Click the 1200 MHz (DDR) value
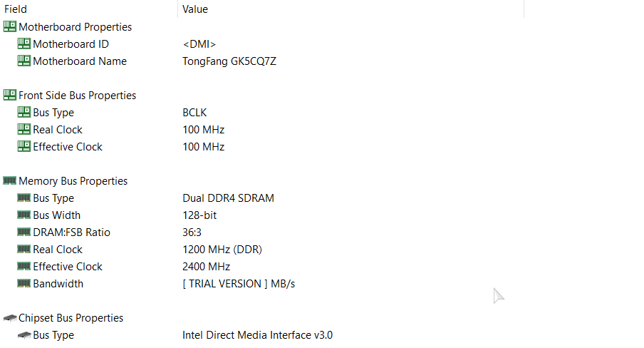Viewport: 644px width, 348px height. coord(222,250)
